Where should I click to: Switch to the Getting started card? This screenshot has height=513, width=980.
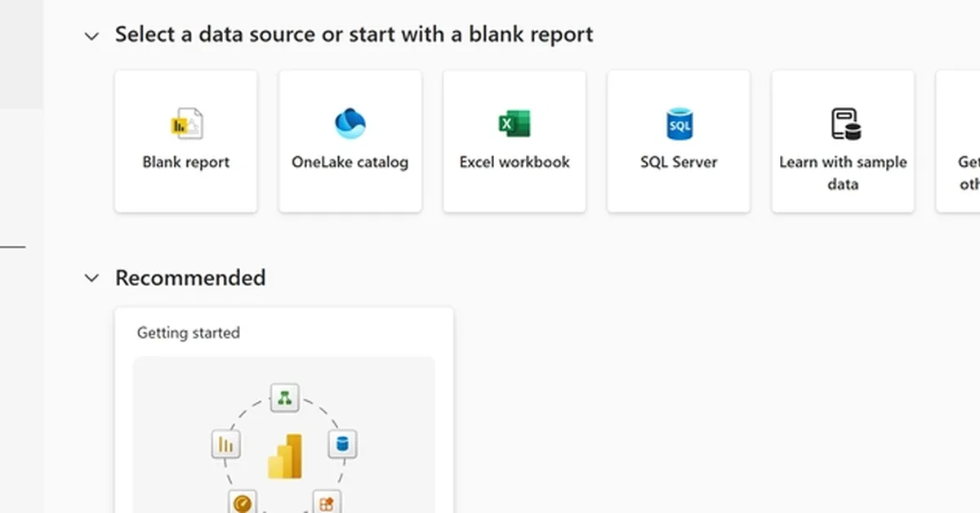point(284,408)
